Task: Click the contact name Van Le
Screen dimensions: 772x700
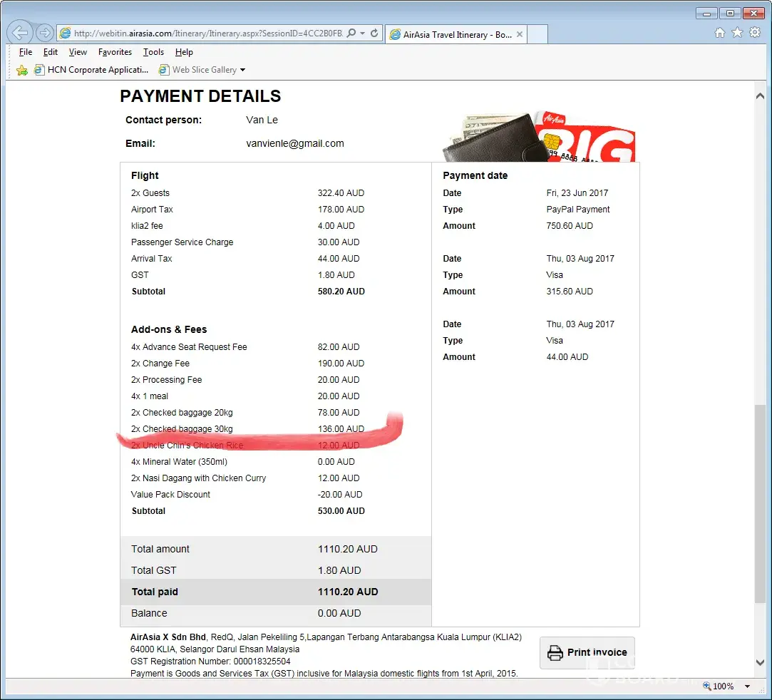Action: pos(262,120)
